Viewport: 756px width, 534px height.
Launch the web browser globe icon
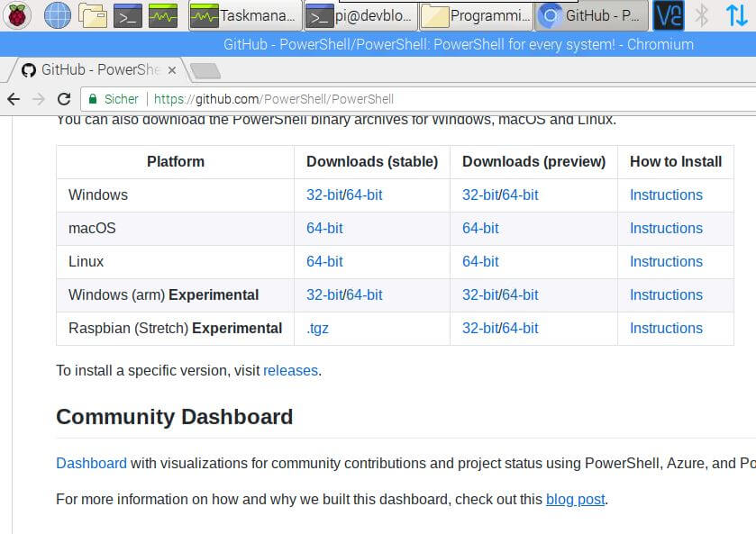click(x=57, y=14)
